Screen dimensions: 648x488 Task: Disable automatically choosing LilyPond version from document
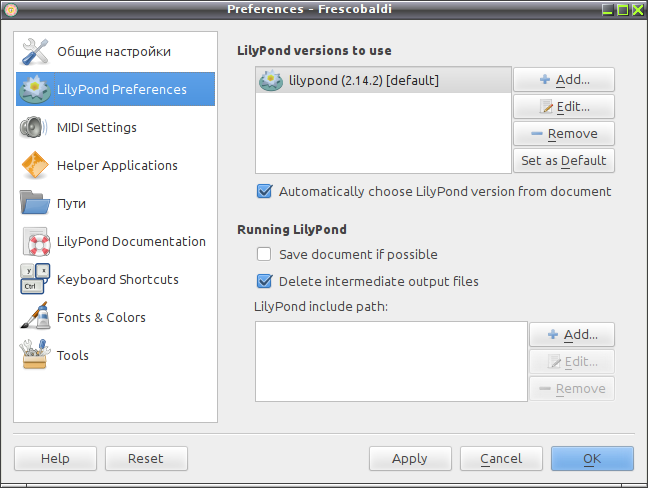(264, 191)
